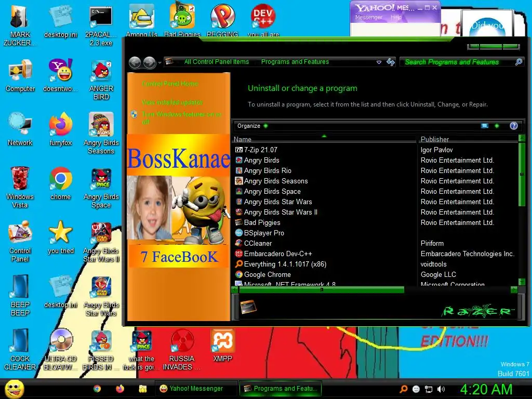
Task: Open the view options dropdown arrow
Action: [497, 126]
